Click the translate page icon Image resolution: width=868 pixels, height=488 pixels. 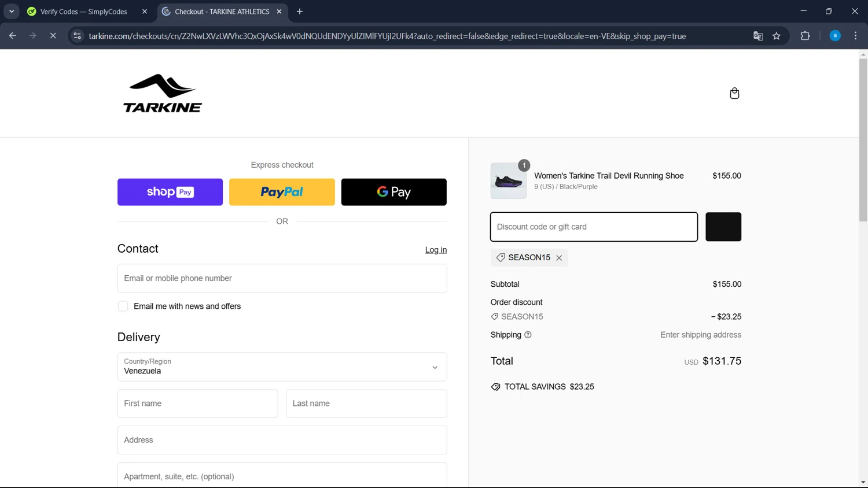(x=758, y=36)
